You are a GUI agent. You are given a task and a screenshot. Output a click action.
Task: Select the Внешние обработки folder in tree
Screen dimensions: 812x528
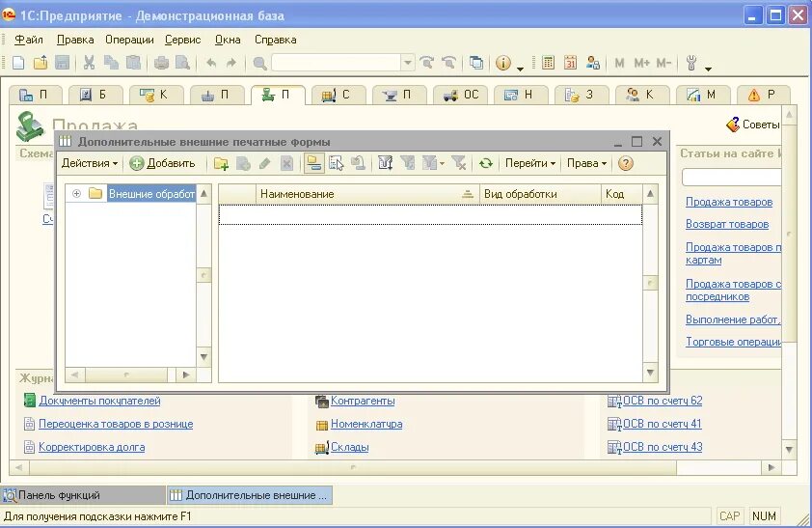tap(151, 194)
